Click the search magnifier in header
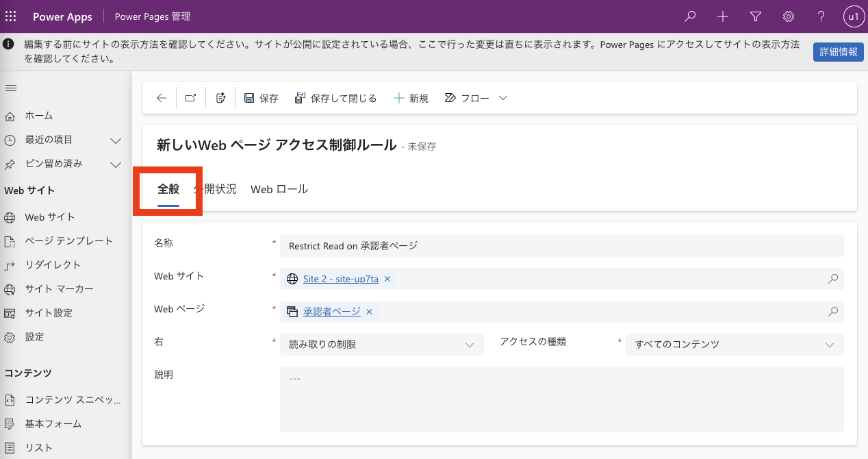Viewport: 868px width, 459px height. pos(691,16)
